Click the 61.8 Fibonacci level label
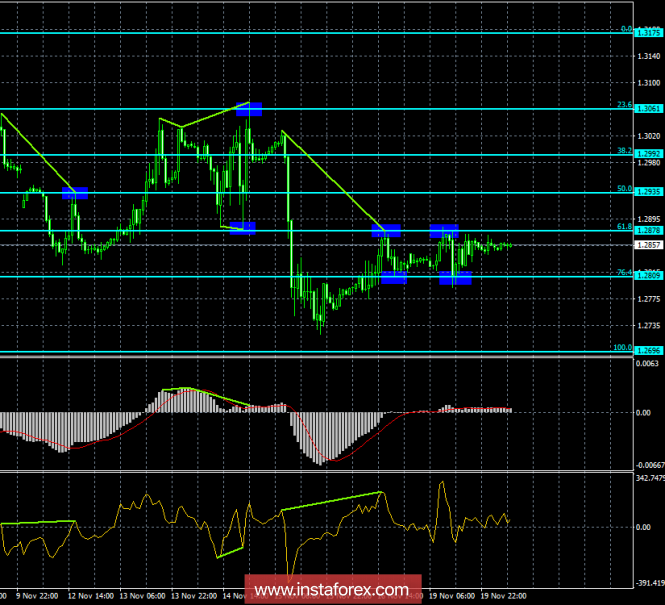The image size is (665, 605). [x=623, y=227]
